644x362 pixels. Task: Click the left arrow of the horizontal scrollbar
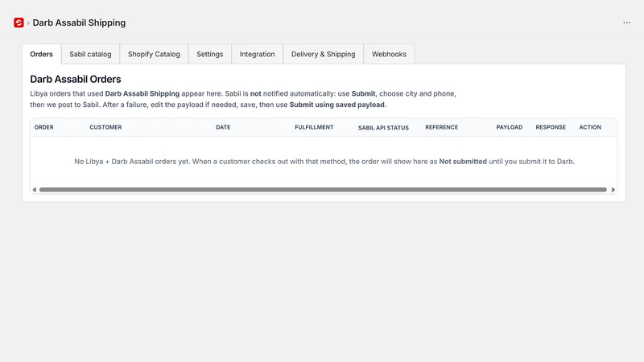[x=35, y=190]
